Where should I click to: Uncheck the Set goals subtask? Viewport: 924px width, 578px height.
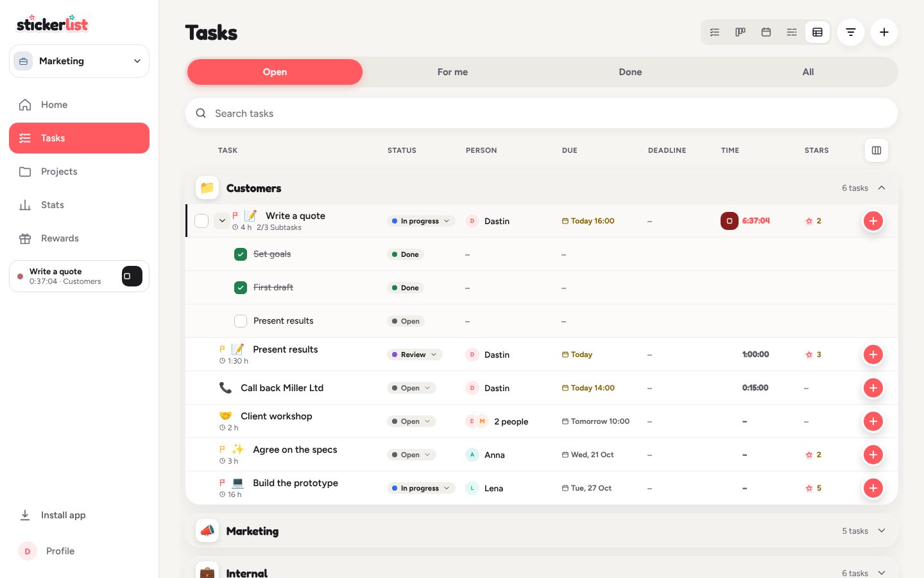(241, 254)
